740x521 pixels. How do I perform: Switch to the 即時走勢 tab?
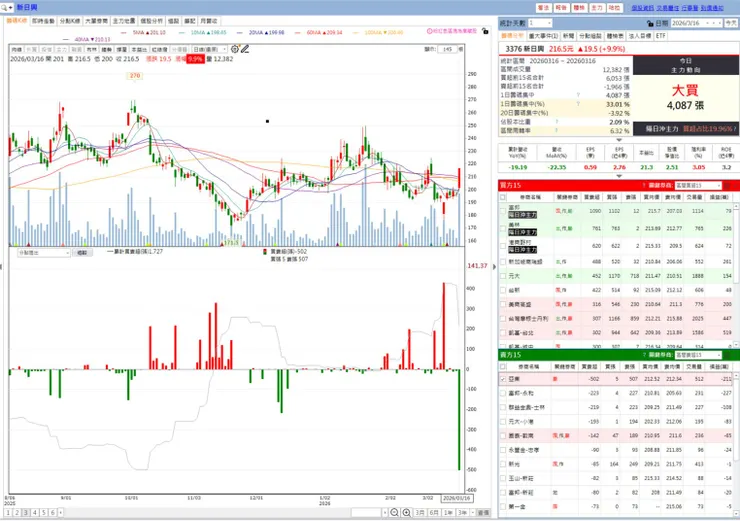click(43, 21)
